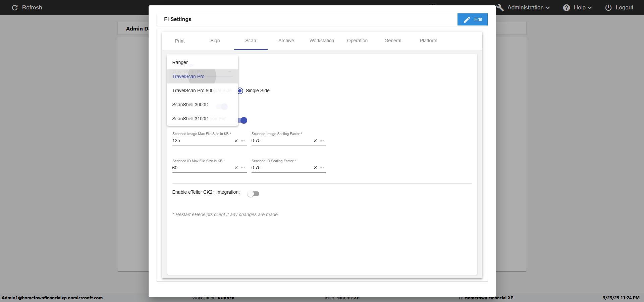
Task: Pick ScanShell 3000D from the list
Action: (203, 105)
